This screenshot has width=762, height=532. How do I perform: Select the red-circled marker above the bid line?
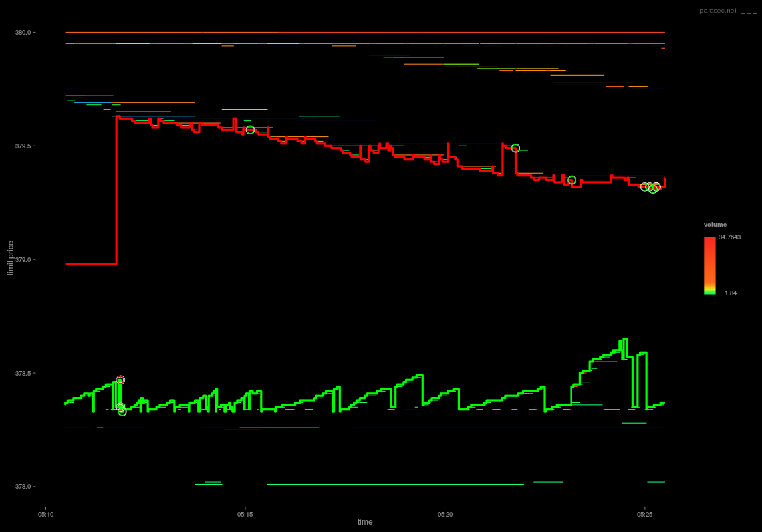[x=120, y=379]
